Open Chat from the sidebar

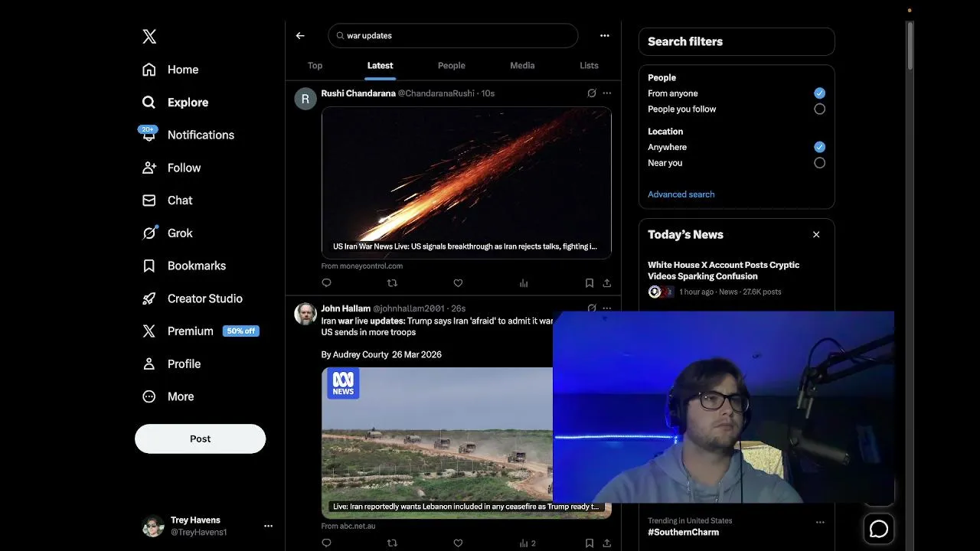click(x=167, y=201)
